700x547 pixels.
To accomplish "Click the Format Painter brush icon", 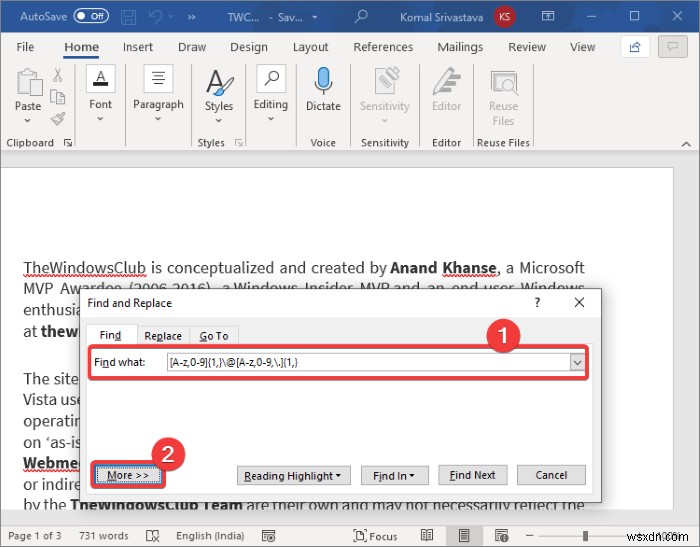I will click(58, 118).
